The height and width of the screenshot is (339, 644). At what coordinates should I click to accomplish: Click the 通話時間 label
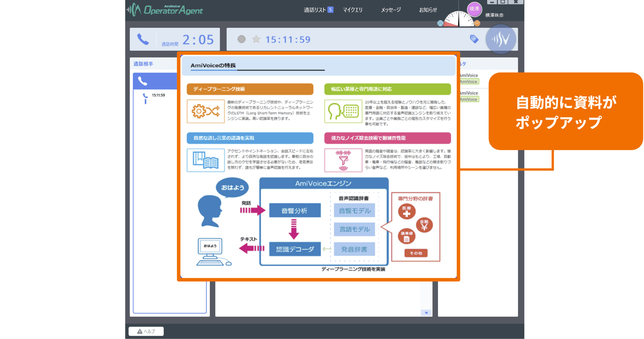170,44
